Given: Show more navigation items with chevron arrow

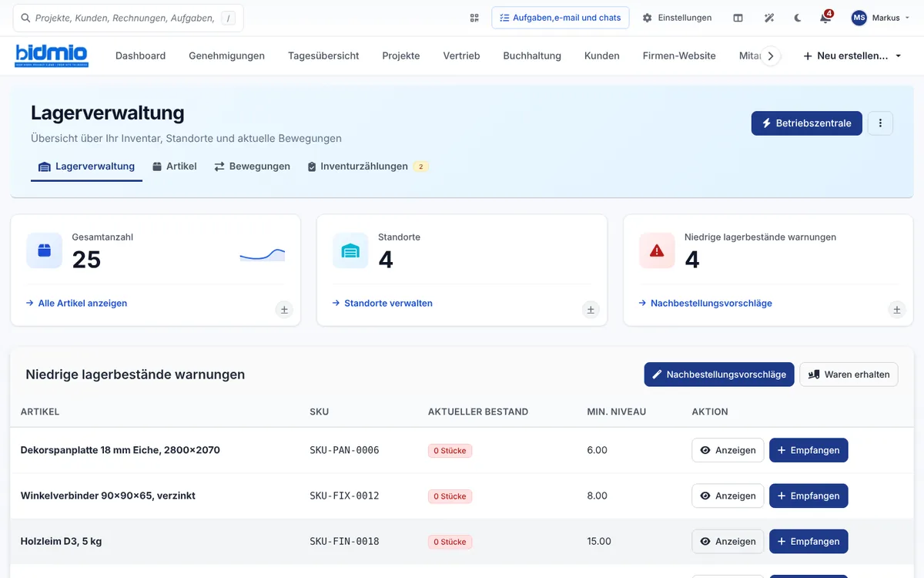Looking at the screenshot, I should 770,55.
